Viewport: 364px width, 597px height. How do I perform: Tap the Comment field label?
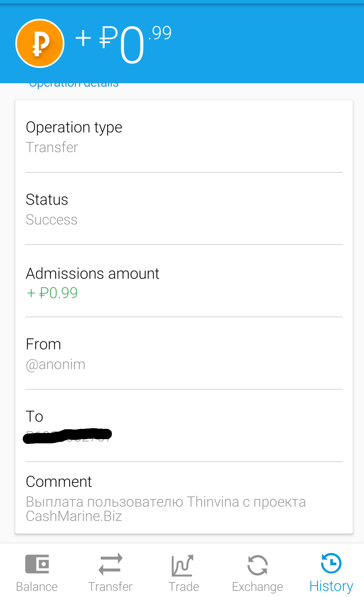pyautogui.click(x=59, y=482)
